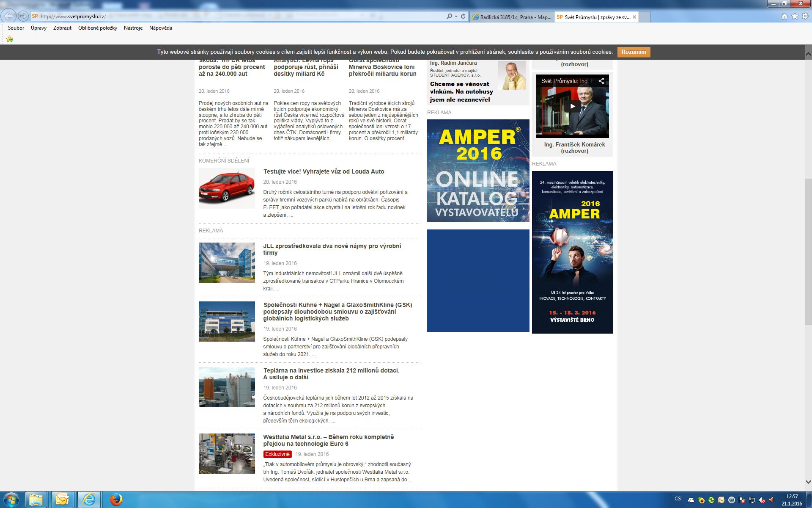Image resolution: width=812 pixels, height=508 pixels.
Task: Open AMPER 2016 Výstaviště Brno tall banner
Action: (573, 252)
